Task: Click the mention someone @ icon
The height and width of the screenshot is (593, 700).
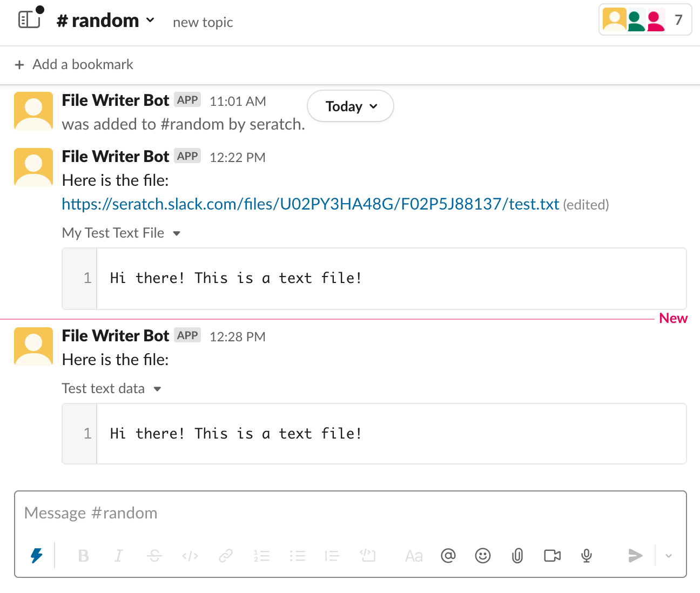Action: [x=448, y=555]
